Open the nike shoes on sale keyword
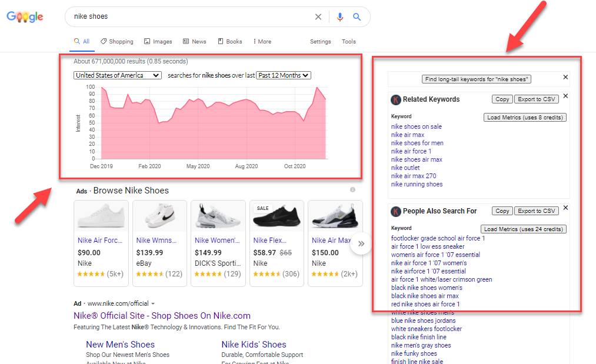Image resolution: width=596 pixels, height=364 pixels. point(416,126)
